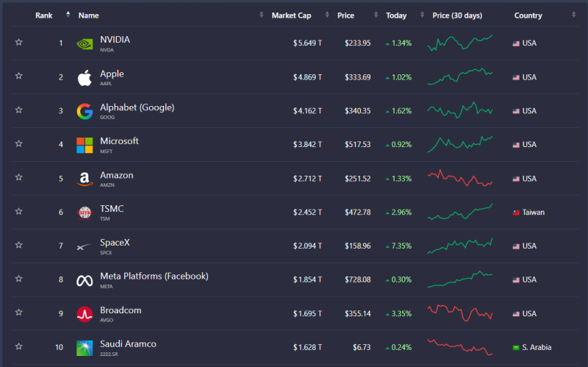Click the USA flag in SpaceX row
This screenshot has width=588, height=367.
[x=516, y=246]
